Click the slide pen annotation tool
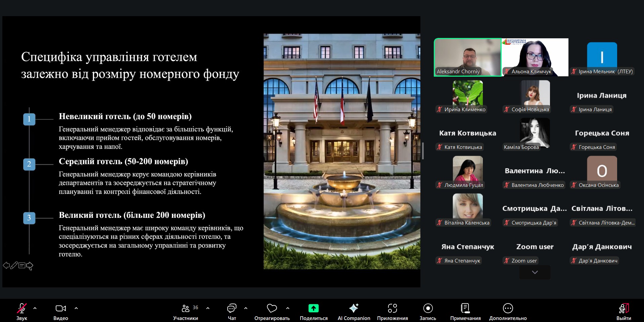The height and width of the screenshot is (322, 644). pyautogui.click(x=14, y=266)
